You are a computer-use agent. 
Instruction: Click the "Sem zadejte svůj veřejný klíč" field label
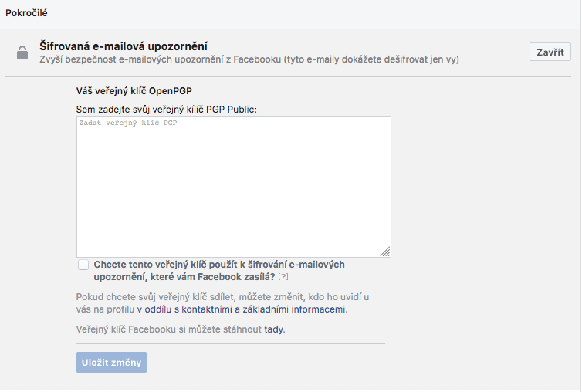pos(166,110)
